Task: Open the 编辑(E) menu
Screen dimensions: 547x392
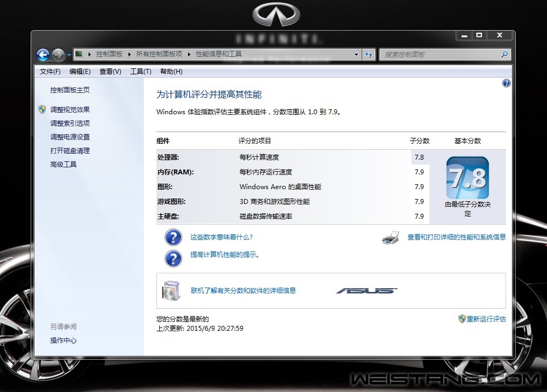Action: click(80, 72)
